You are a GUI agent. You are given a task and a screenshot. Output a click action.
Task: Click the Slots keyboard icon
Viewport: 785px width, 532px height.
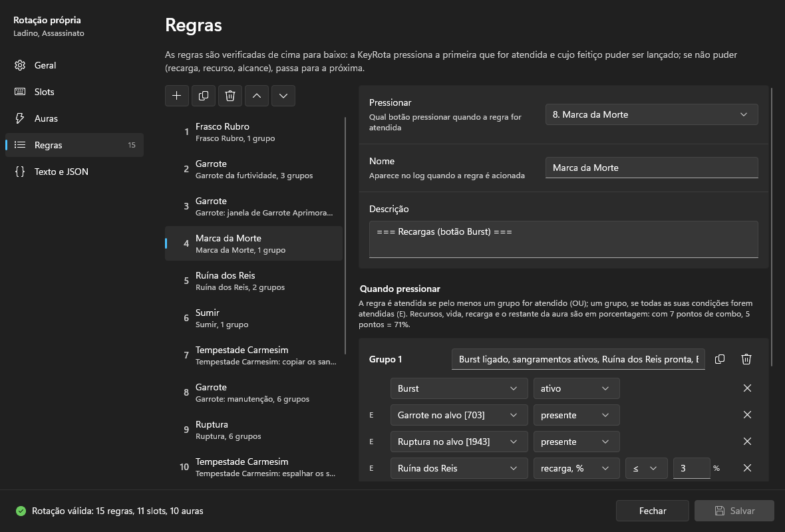click(x=20, y=92)
